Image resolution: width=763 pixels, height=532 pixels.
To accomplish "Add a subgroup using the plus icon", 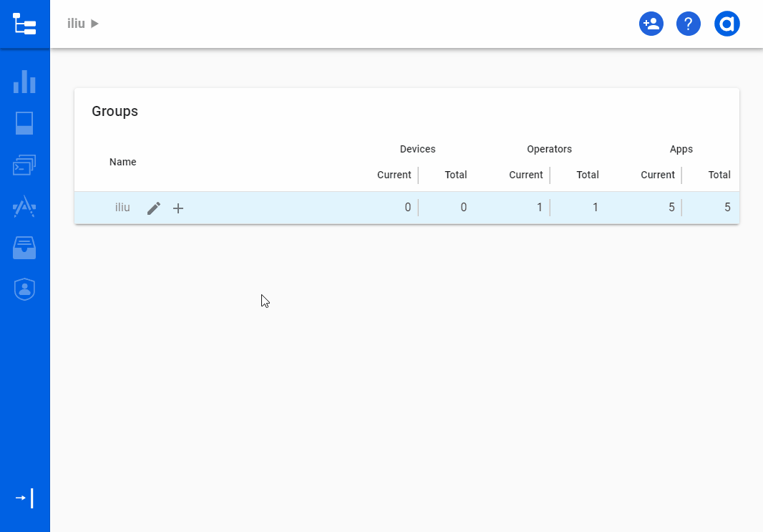I will pos(178,208).
